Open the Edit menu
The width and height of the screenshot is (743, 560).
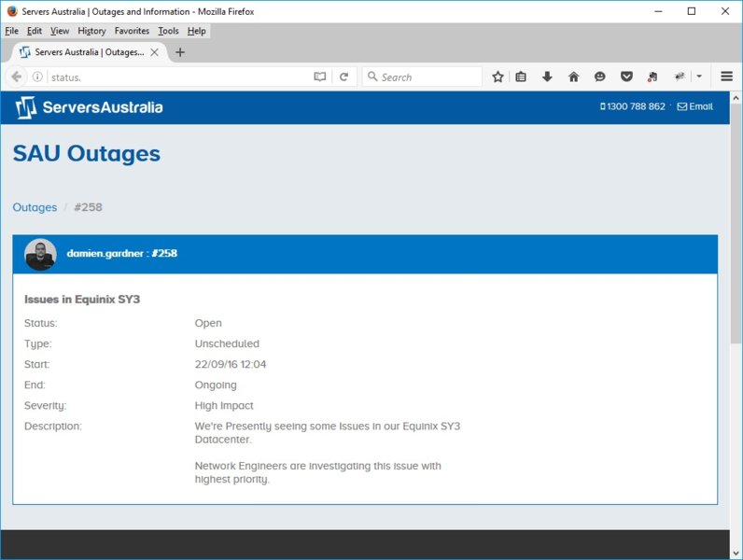coord(35,31)
